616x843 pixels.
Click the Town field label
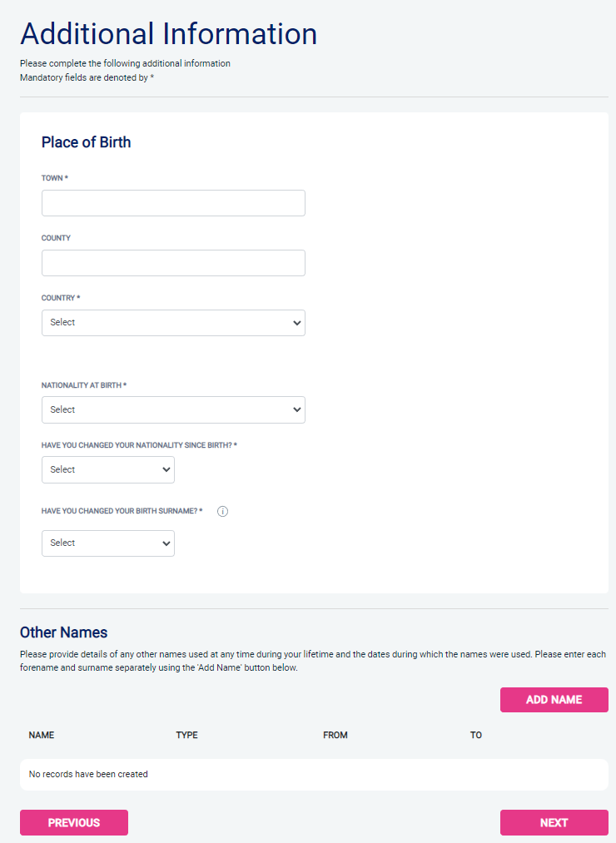54,178
